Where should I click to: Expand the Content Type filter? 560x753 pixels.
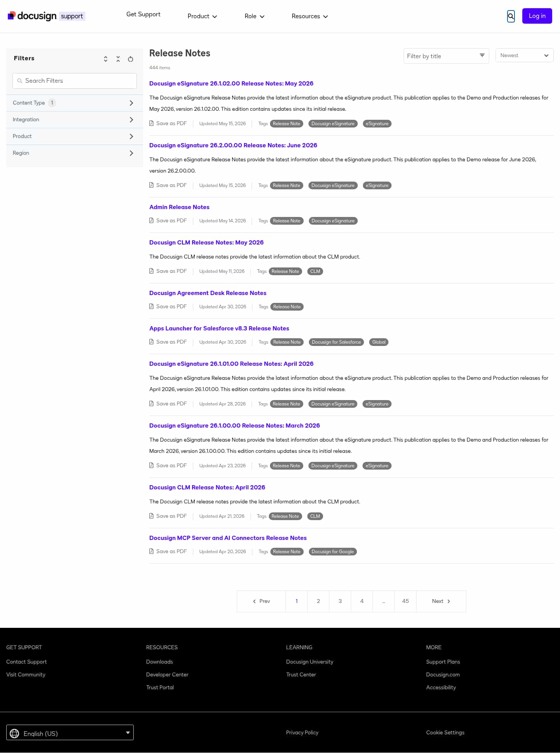75,103
